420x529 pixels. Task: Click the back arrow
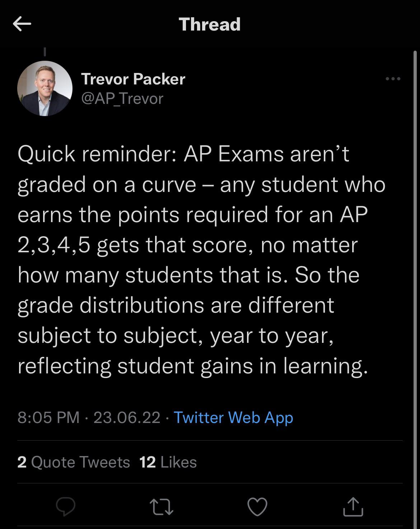[x=22, y=24]
